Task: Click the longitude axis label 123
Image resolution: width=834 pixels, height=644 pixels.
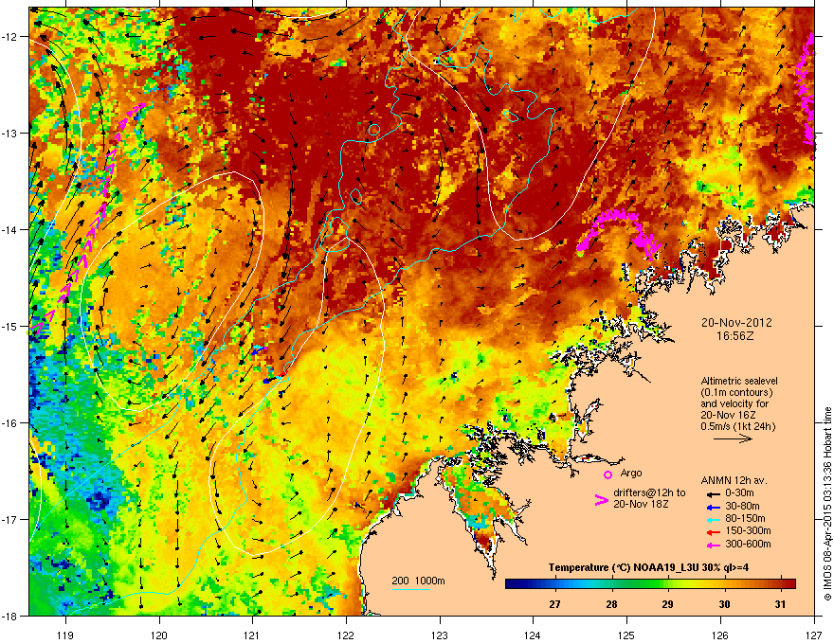Action: 440,635
